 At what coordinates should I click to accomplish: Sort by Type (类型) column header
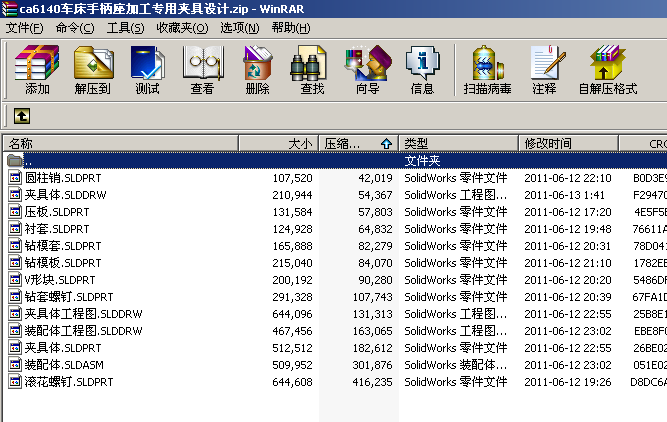(x=458, y=143)
